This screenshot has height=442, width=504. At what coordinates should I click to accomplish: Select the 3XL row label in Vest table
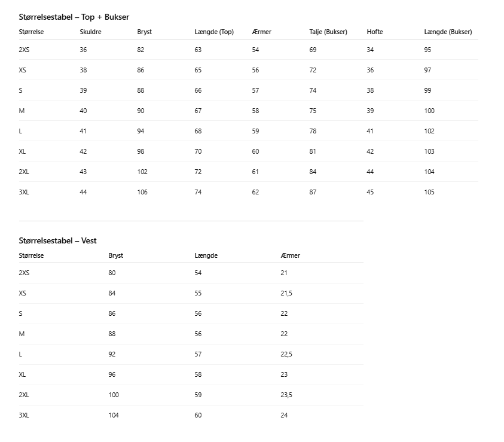click(x=24, y=415)
